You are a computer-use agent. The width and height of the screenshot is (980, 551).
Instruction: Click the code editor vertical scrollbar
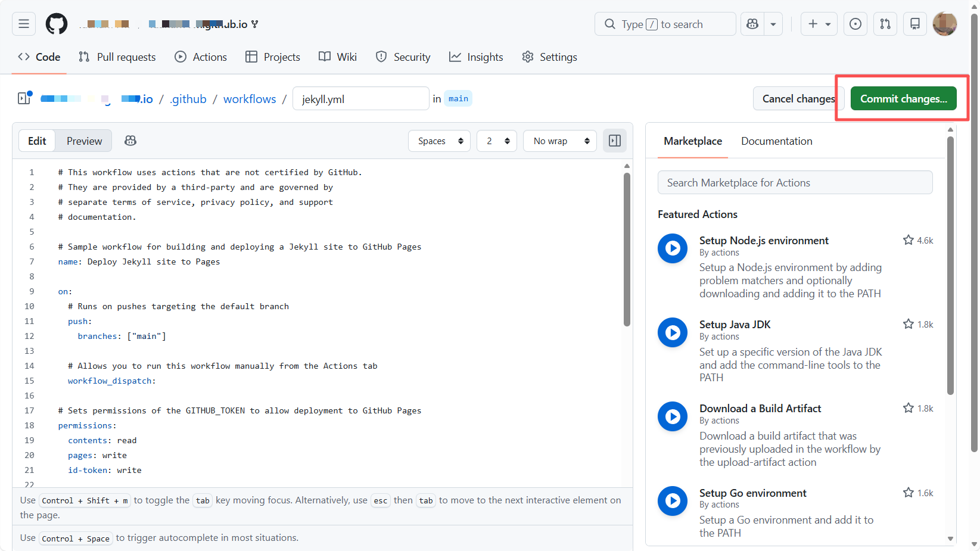click(627, 250)
